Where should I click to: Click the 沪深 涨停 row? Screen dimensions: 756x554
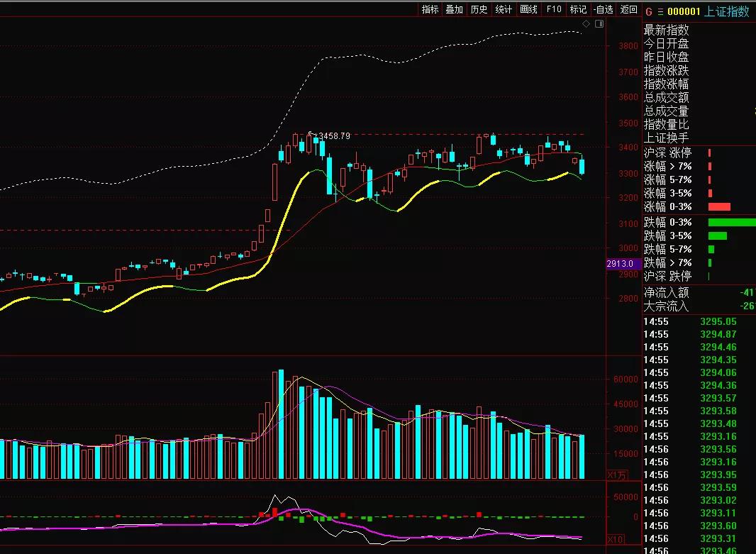(x=699, y=153)
